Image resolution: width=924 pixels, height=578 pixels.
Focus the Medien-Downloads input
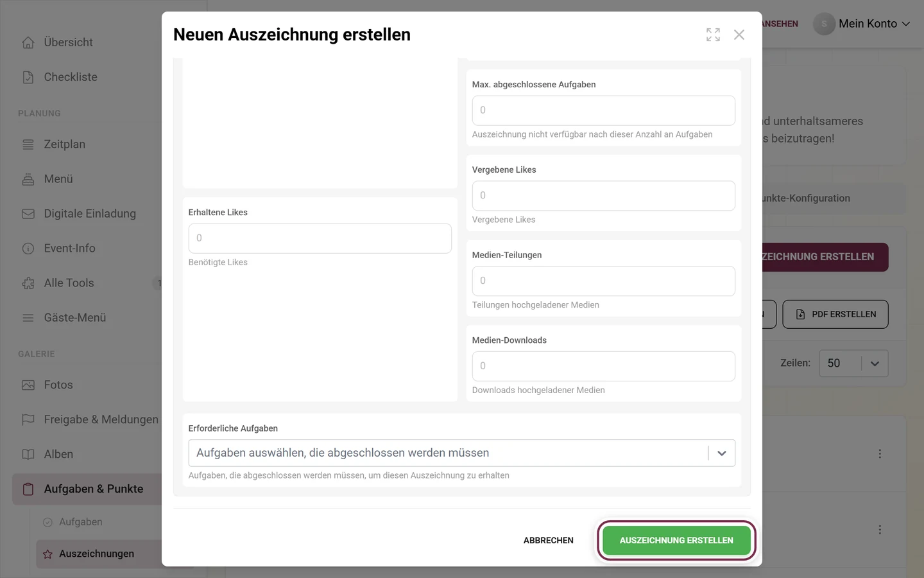pyautogui.click(x=604, y=366)
